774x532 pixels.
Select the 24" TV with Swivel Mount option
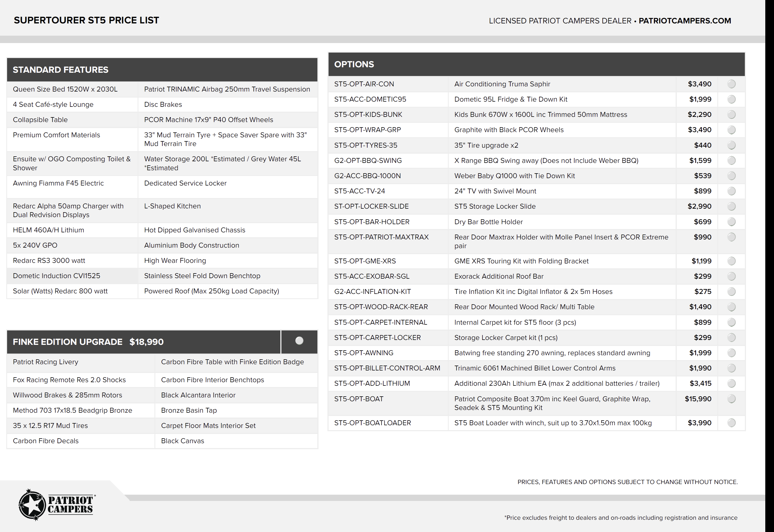731,191
